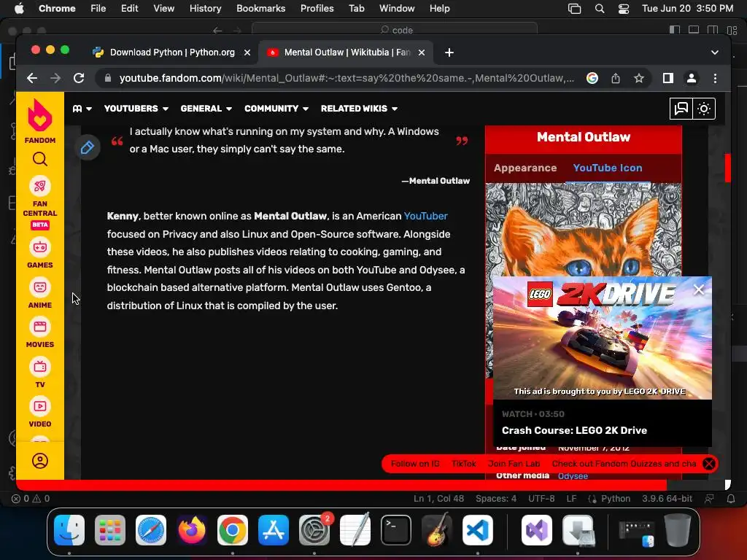Open Chrome's History menu

205,9
